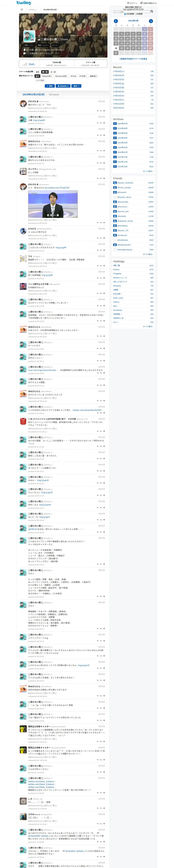Click avatar of のれそれ first tweet
Viewport: 174px width, 868px height.
coord(23,104)
